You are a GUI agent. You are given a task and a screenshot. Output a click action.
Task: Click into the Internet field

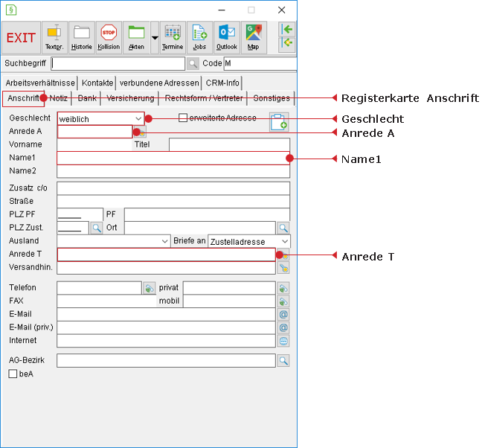click(167, 341)
